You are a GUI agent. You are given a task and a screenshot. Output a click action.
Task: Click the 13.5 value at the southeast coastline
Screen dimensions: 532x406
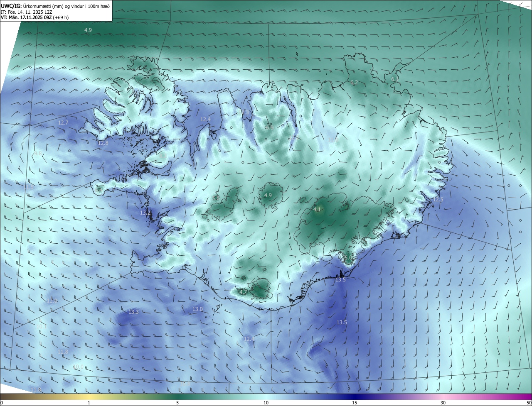340,280
